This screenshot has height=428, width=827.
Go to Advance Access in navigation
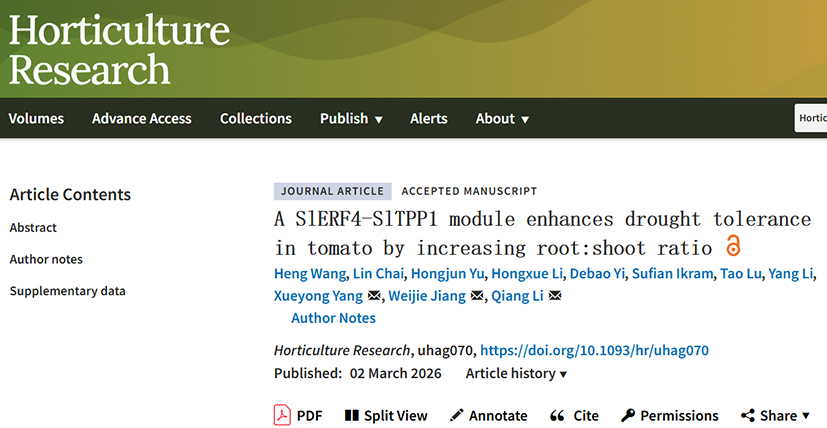point(141,118)
